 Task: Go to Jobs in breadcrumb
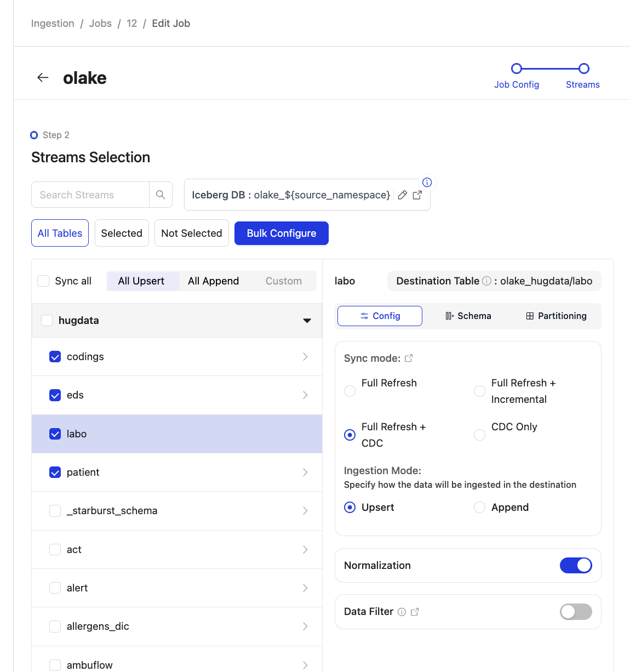pos(100,24)
